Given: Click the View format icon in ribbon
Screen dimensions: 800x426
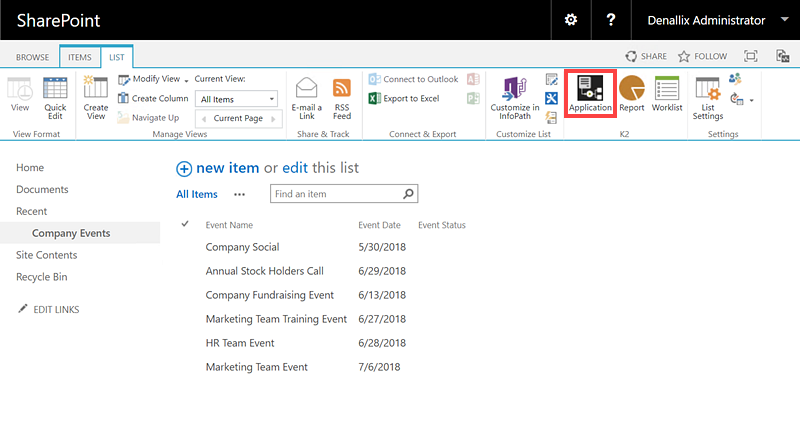Looking at the screenshot, I should pyautogui.click(x=20, y=94).
